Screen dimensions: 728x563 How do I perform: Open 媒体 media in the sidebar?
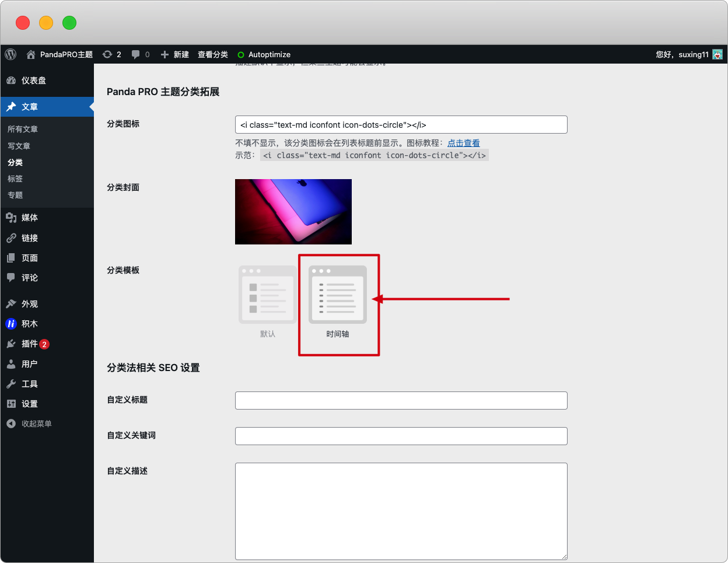pyautogui.click(x=47, y=218)
